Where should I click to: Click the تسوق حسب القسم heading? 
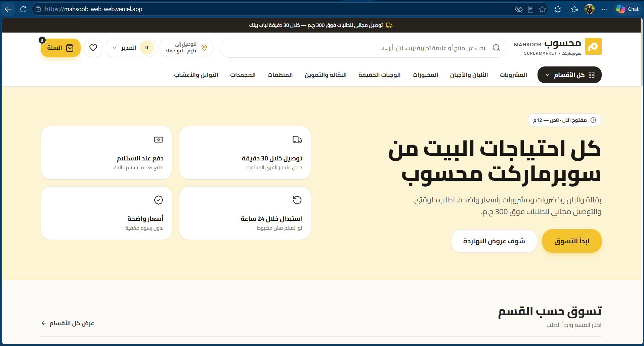point(550,311)
